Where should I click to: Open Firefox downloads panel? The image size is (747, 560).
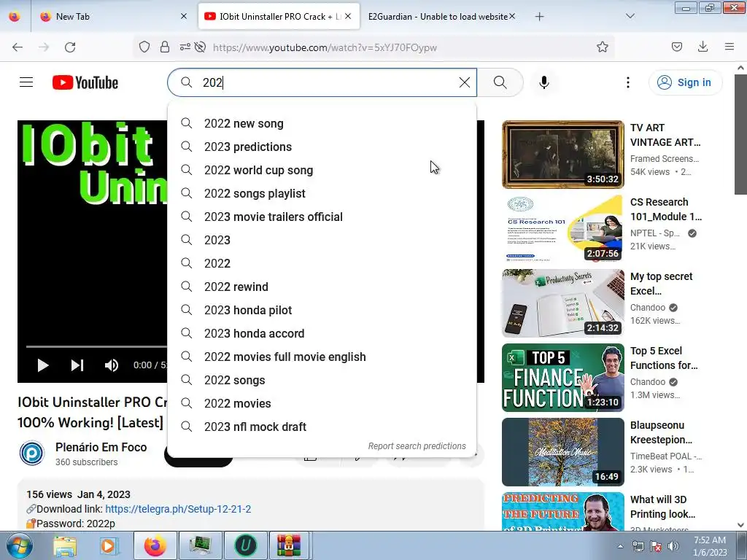pos(703,47)
